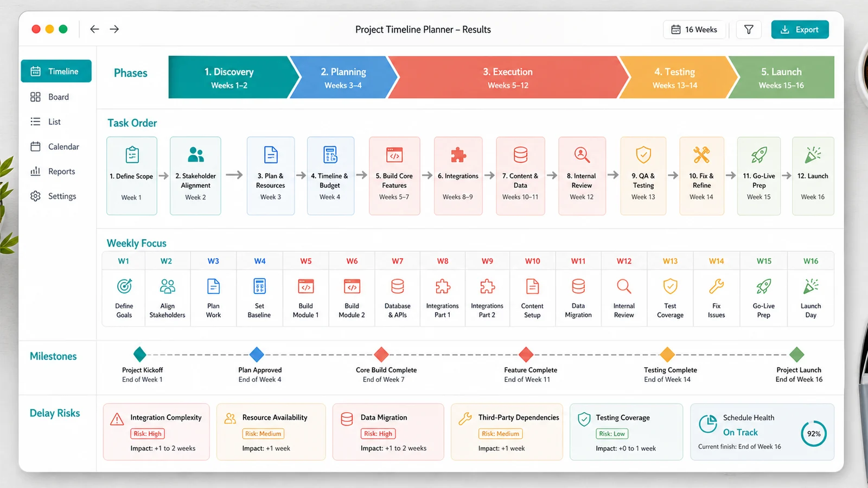This screenshot has height=488, width=868.
Task: Click the W5 Build Module 1 icon
Action: pos(306,286)
